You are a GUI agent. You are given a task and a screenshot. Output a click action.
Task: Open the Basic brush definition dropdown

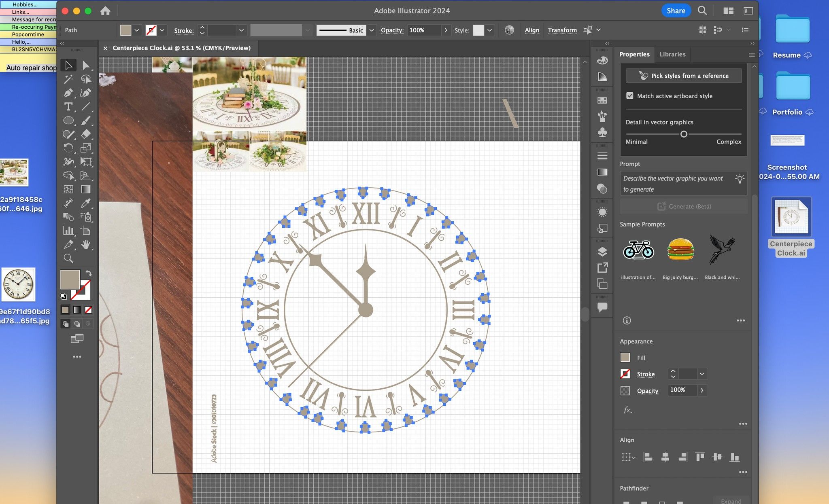(x=372, y=30)
